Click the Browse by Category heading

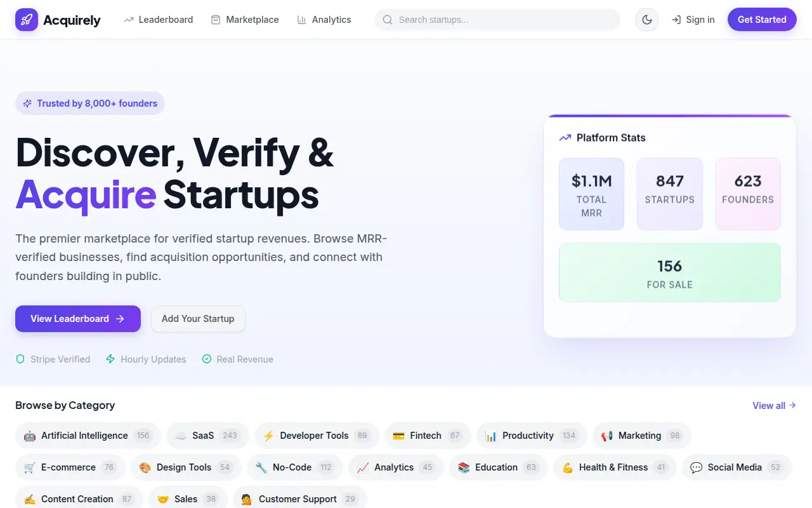(65, 405)
